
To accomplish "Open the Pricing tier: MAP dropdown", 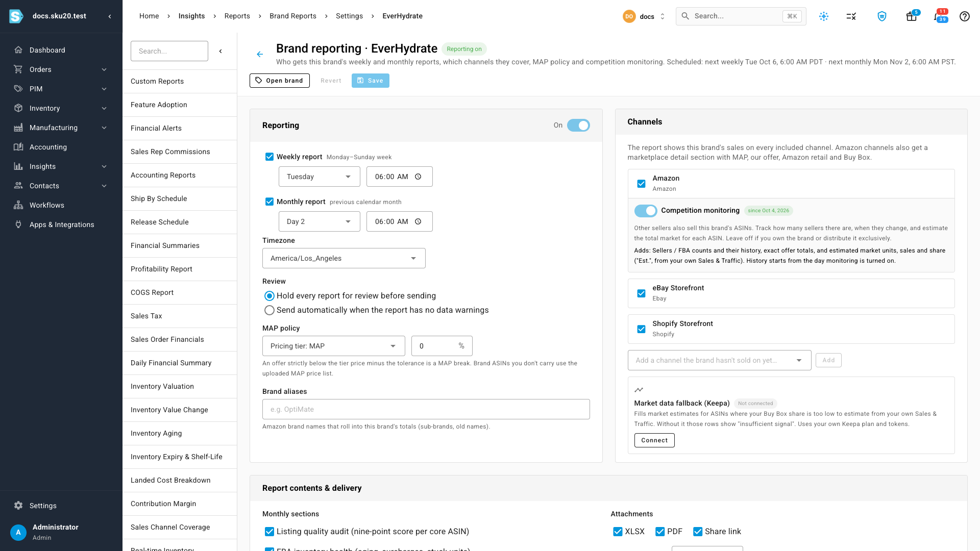I will pos(334,346).
